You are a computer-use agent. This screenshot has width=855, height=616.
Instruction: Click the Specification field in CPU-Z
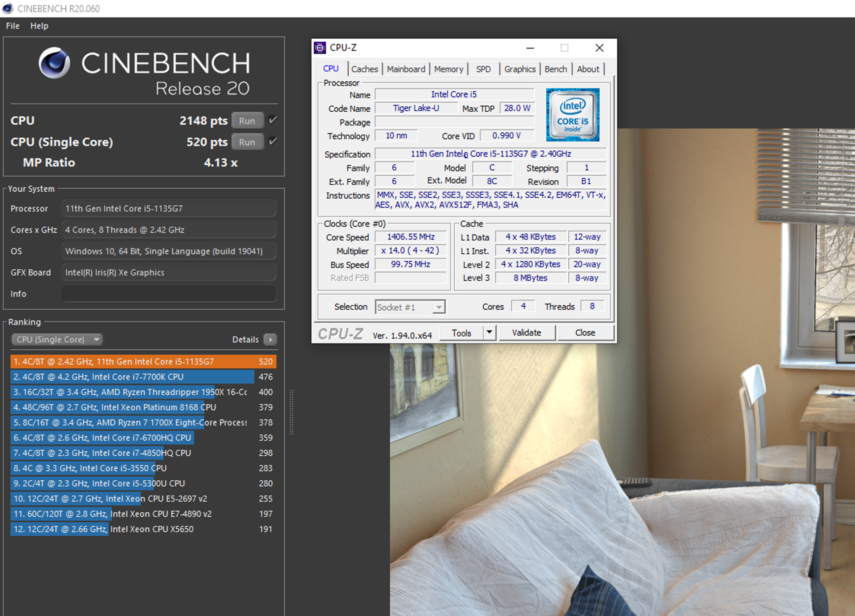[490, 154]
